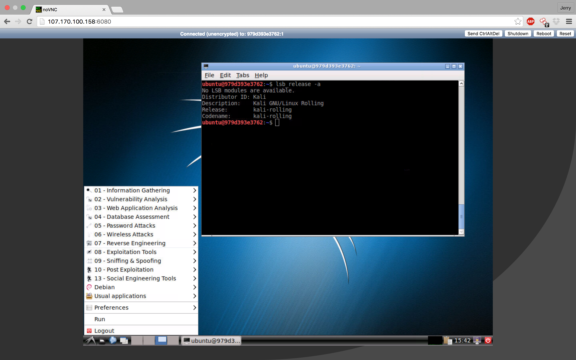Click the Logout menu text
The image size is (576, 360).
[x=104, y=331]
